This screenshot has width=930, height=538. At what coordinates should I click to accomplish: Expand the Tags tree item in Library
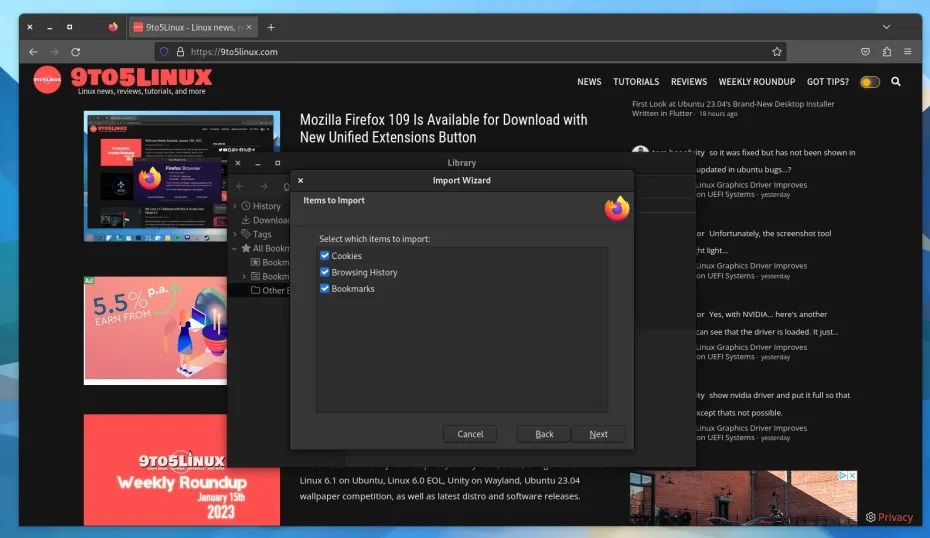point(235,234)
